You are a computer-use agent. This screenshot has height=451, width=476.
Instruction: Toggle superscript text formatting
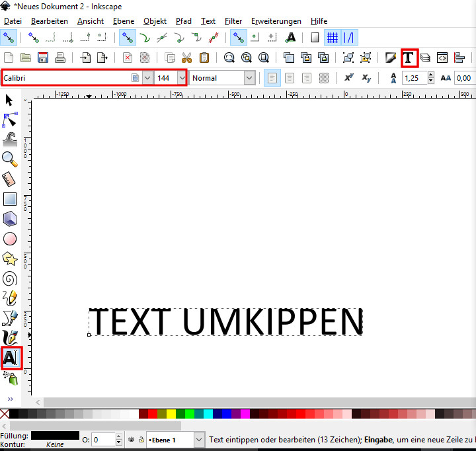pos(349,78)
